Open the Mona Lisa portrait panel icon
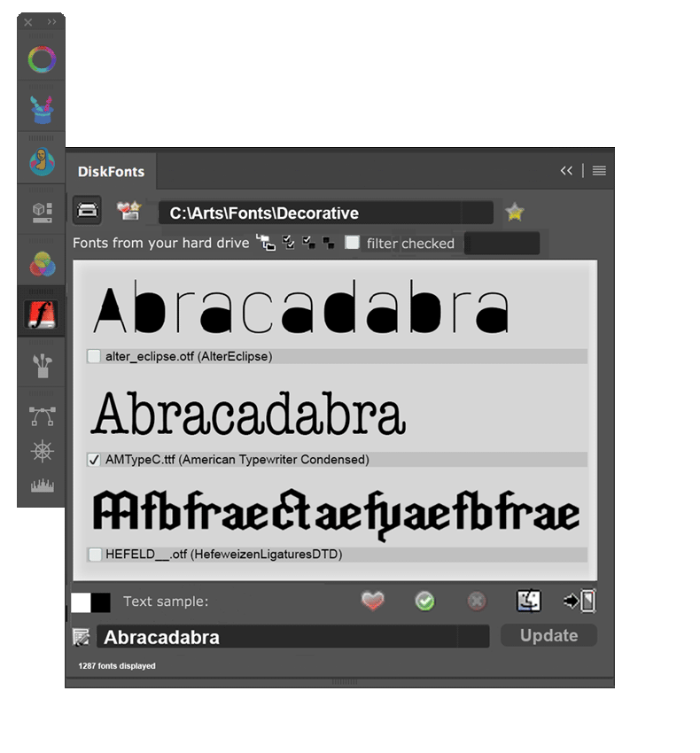Image resolution: width=700 pixels, height=753 pixels. pos(41,163)
